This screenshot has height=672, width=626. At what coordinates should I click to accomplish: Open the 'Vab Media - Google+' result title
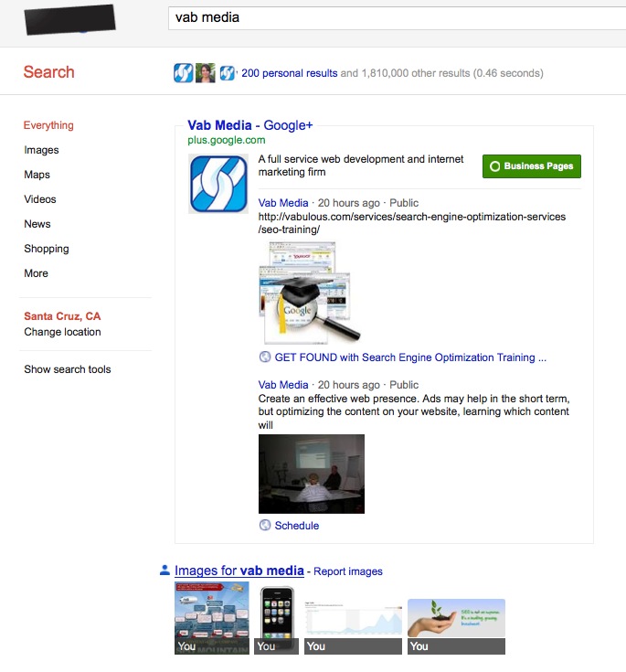click(x=250, y=125)
